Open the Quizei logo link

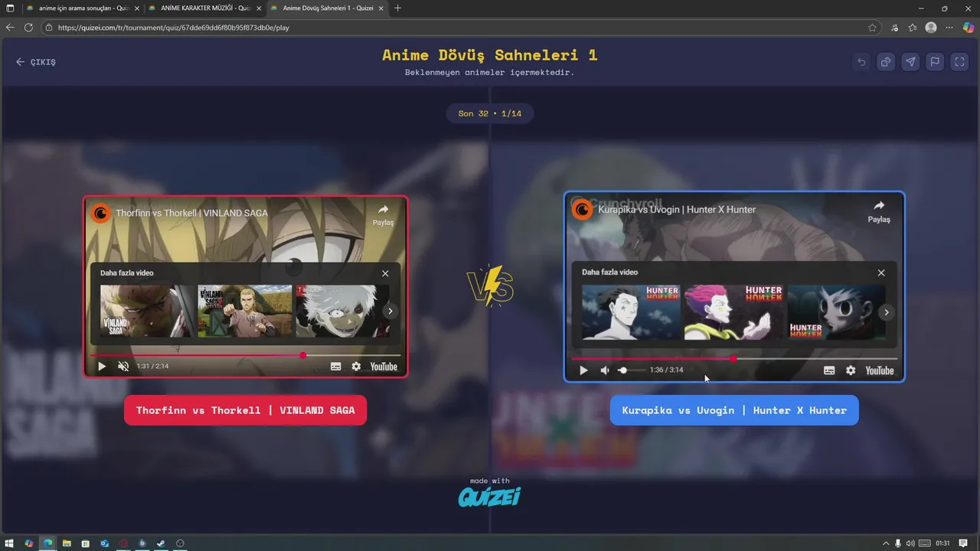tap(489, 497)
